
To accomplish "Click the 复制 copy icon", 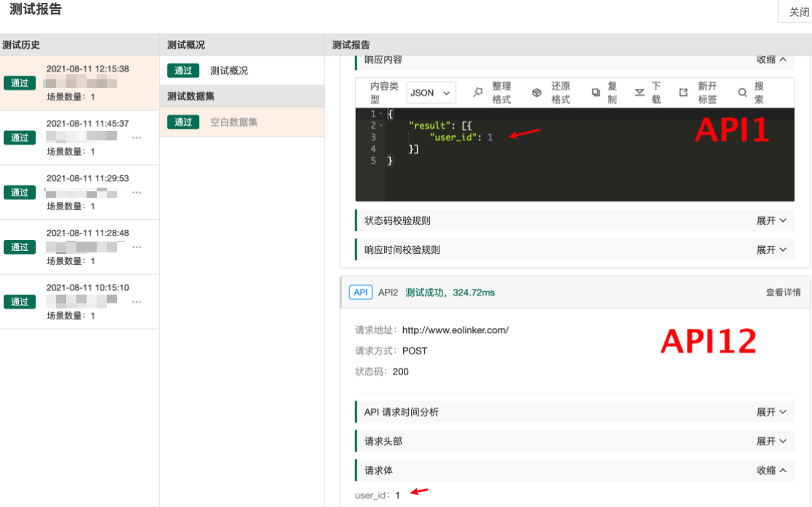I will [x=596, y=92].
